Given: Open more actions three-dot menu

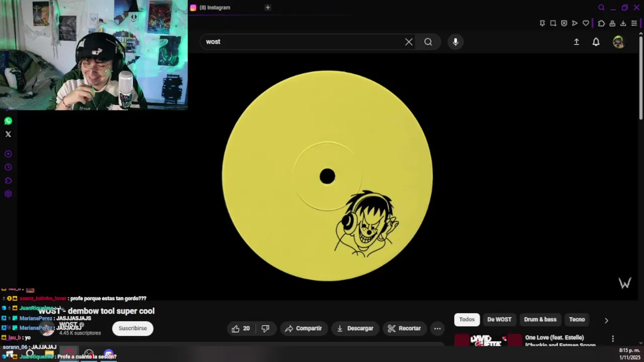Looking at the screenshot, I should tap(437, 328).
